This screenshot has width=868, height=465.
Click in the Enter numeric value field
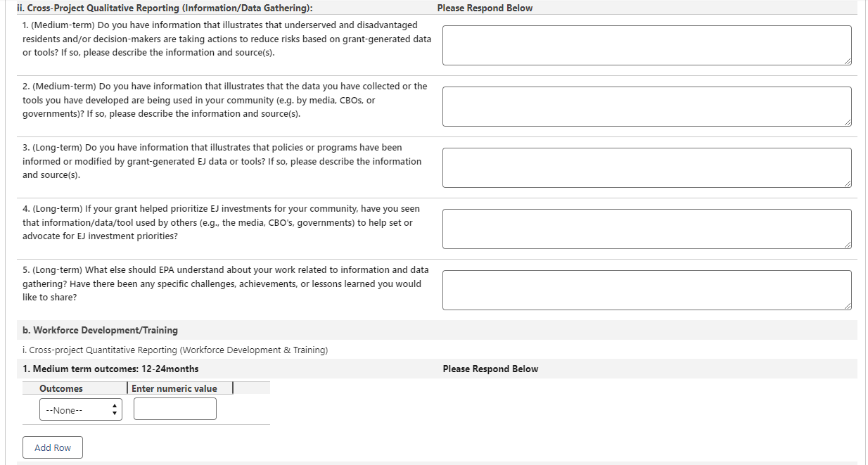174,409
